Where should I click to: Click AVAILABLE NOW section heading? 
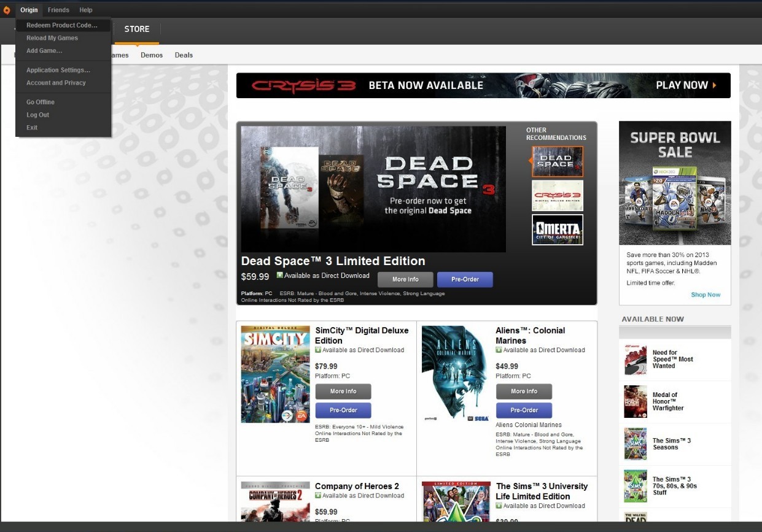coord(653,319)
